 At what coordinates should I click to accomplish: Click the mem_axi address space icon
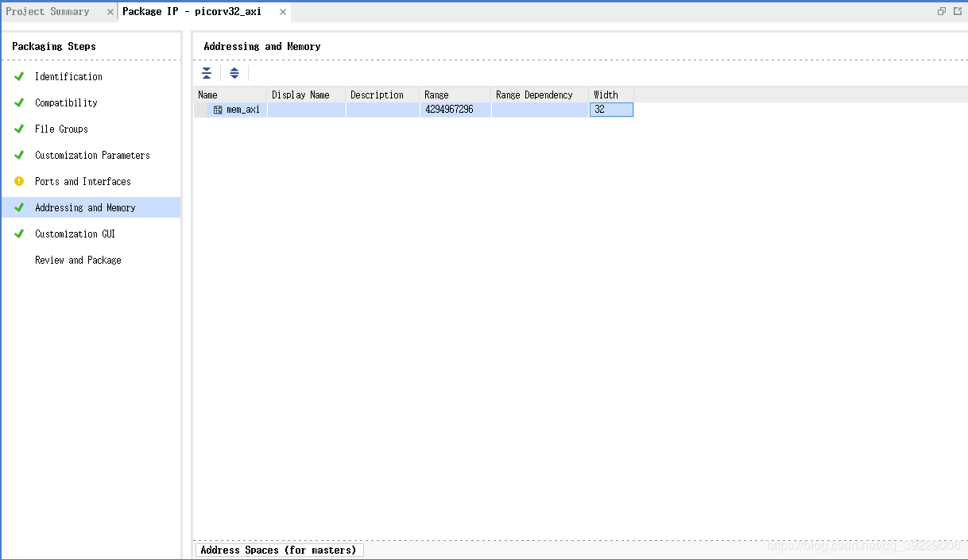[x=218, y=110]
